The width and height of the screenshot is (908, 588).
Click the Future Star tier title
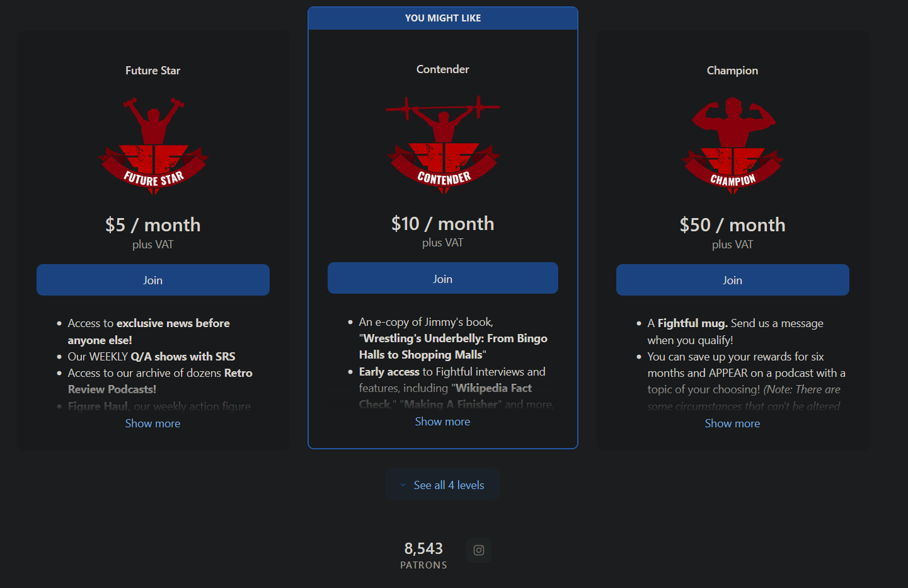153,71
